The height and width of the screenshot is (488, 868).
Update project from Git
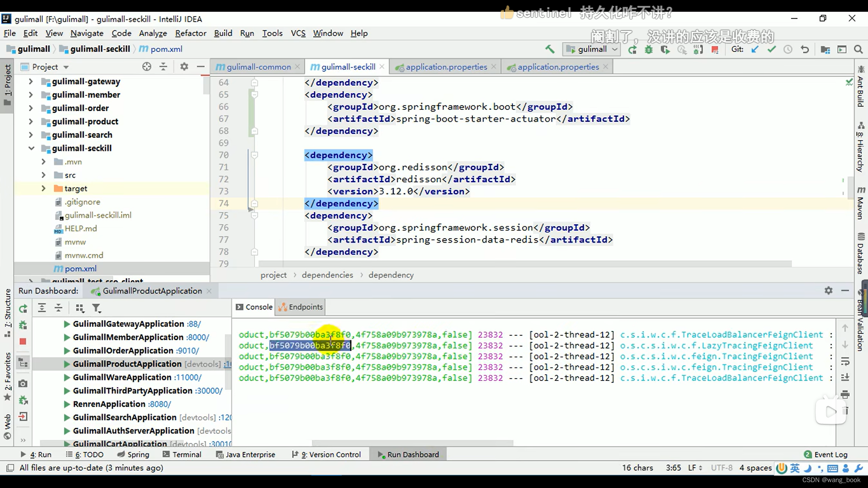tap(755, 49)
